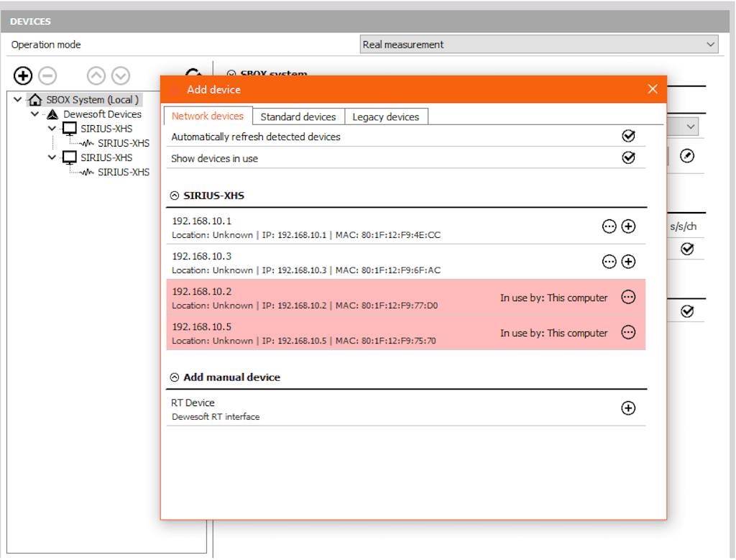736x560 pixels.
Task: Click the Dewesoft Devices logo icon
Action: pyautogui.click(x=52, y=114)
